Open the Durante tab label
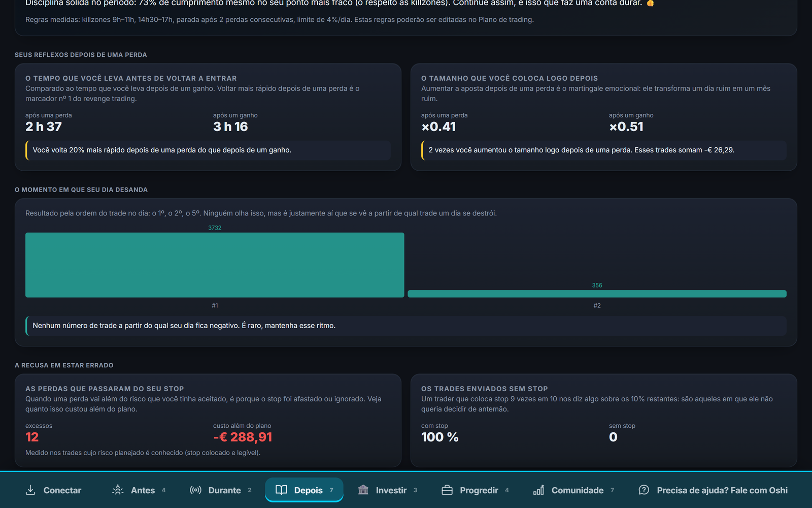Viewport: 812px width, 508px height. click(224, 490)
